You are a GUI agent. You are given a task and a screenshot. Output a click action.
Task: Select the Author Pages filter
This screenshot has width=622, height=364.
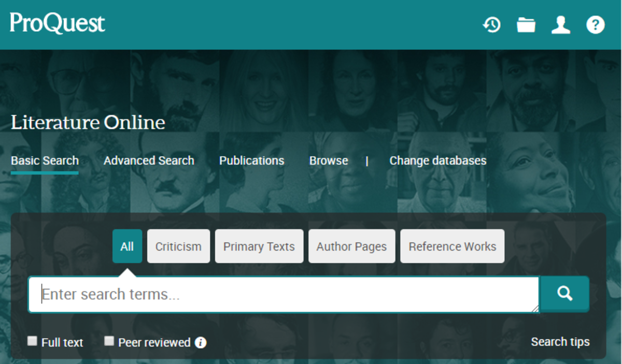coord(351,246)
